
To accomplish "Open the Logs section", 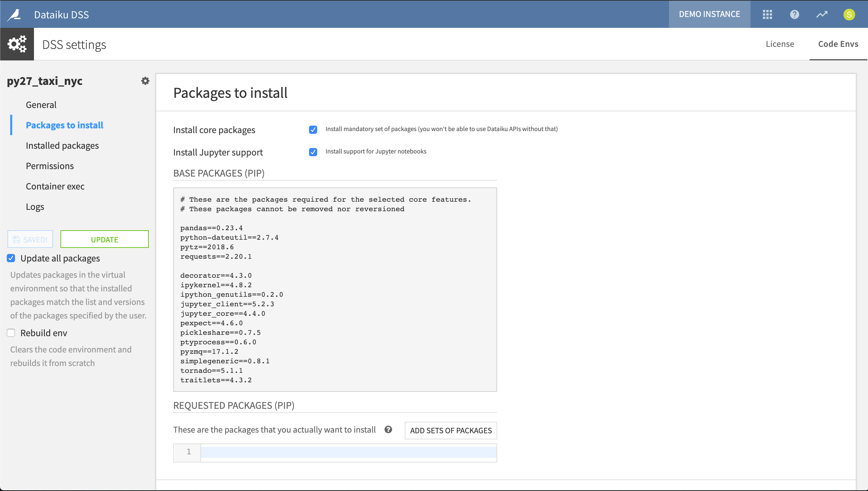I will coord(35,206).
